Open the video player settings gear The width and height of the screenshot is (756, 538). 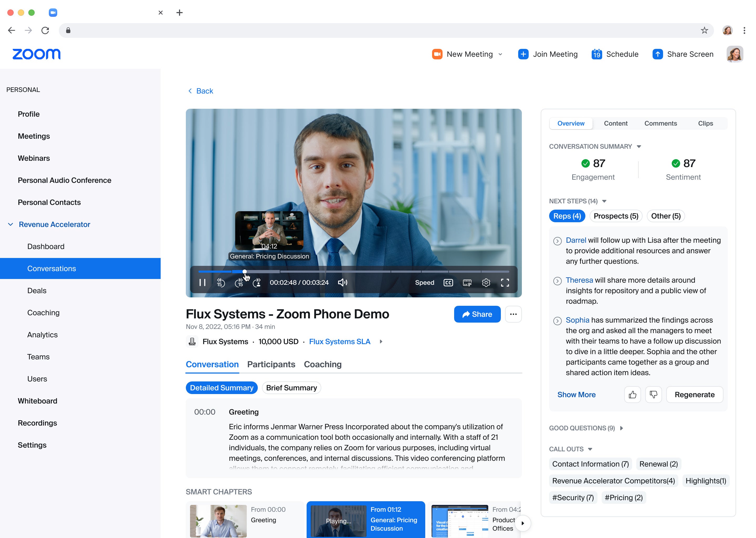click(486, 283)
